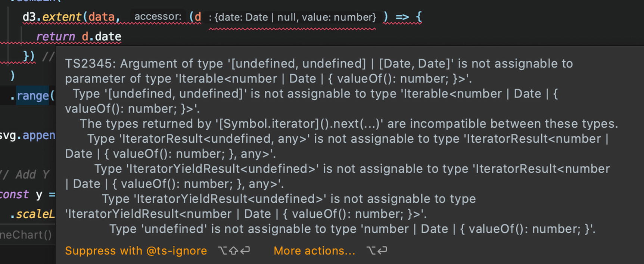This screenshot has width=644, height=264.
Task: Click the opening brace after arrow
Action: point(419,17)
